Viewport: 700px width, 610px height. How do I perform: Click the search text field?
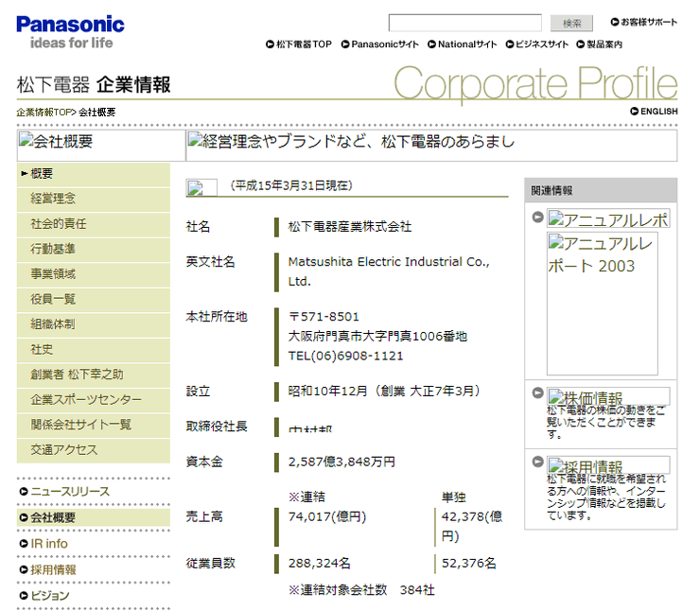(465, 23)
